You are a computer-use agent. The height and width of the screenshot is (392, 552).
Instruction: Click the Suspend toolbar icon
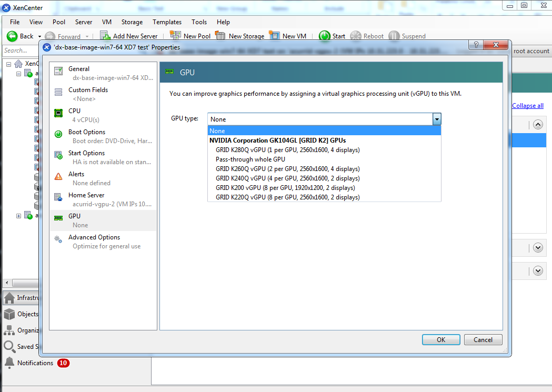coord(394,36)
